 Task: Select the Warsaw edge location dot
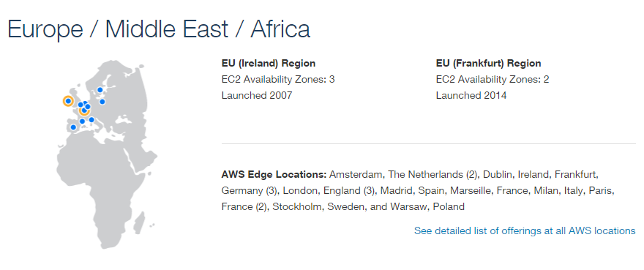pyautogui.click(x=102, y=102)
